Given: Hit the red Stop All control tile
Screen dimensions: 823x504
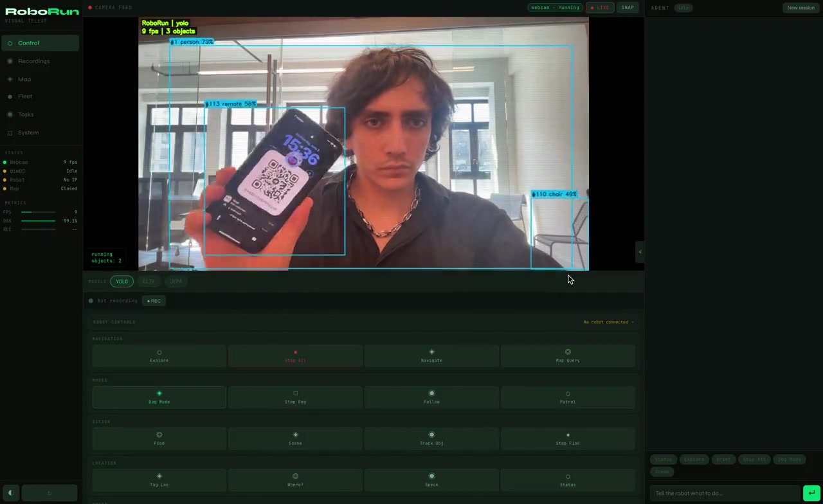Looking at the screenshot, I should [295, 356].
